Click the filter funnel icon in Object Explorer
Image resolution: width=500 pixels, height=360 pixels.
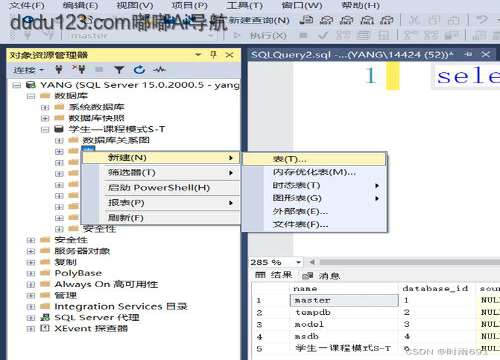(119, 70)
